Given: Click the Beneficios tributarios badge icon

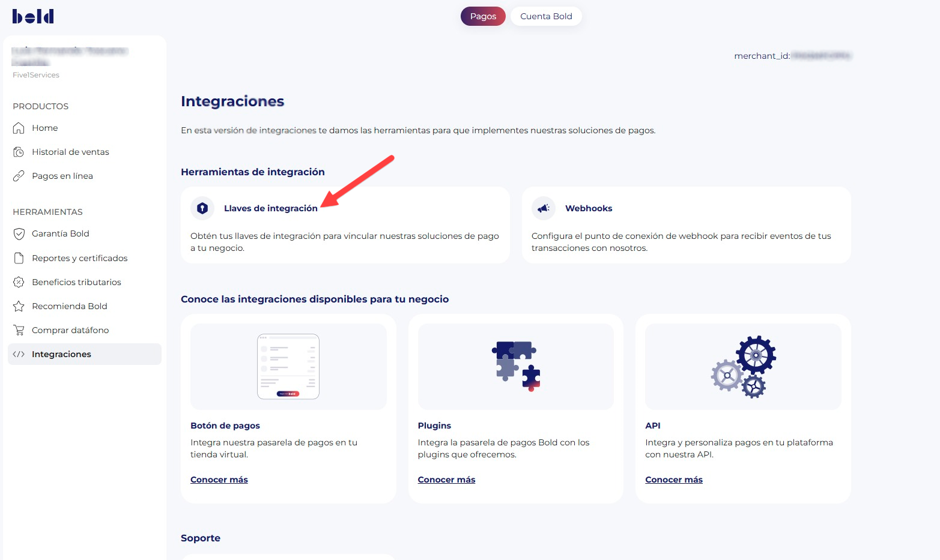Looking at the screenshot, I should click(x=19, y=282).
